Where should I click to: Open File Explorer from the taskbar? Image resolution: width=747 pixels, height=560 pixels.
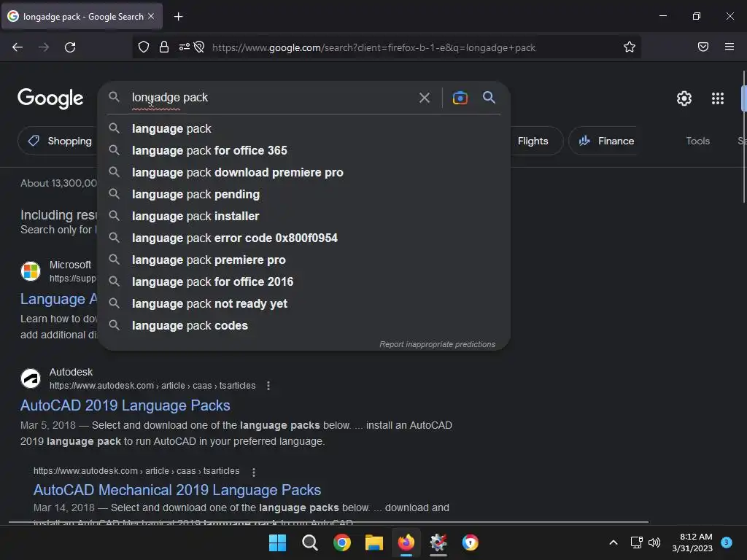pos(374,542)
